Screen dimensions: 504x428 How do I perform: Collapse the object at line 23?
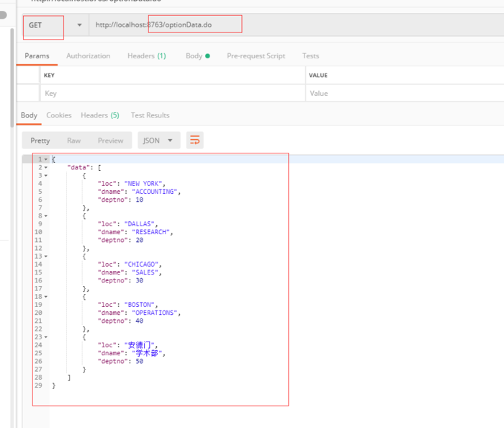46,337
